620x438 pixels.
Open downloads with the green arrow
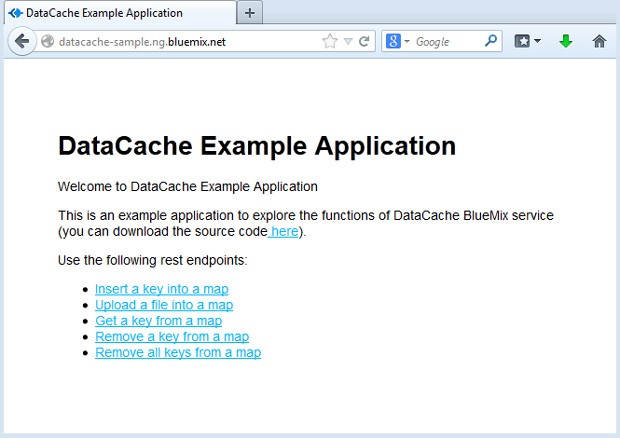pyautogui.click(x=566, y=41)
